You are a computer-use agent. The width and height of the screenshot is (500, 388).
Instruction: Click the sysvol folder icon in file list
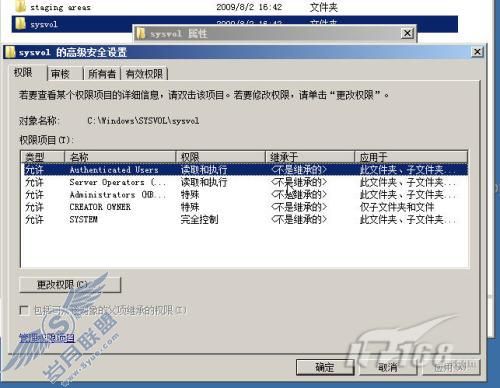(x=21, y=24)
